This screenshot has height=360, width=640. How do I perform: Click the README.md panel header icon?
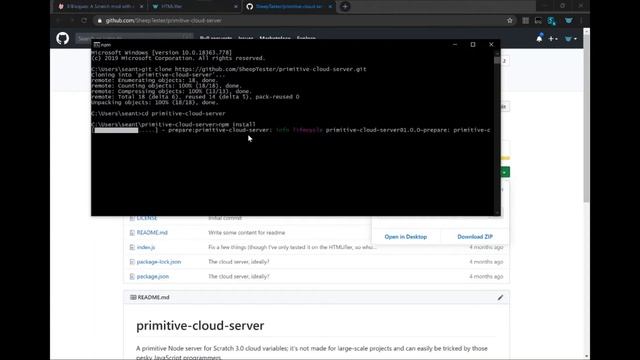pyautogui.click(x=133, y=298)
